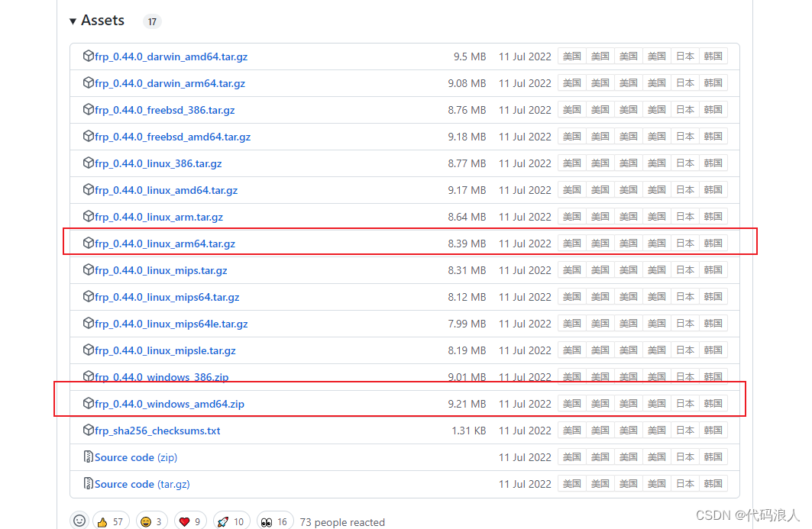Download frp_0.44.0_linux_mips64.tar.gz
Image resolution: width=812 pixels, height=529 pixels.
point(167,298)
